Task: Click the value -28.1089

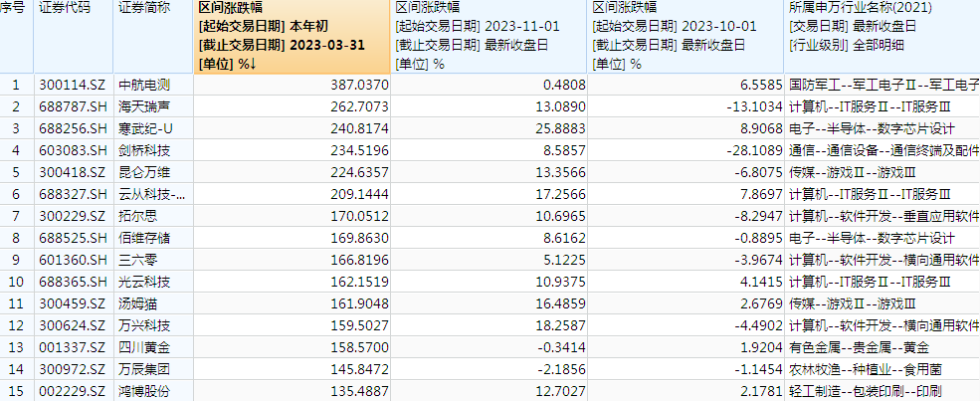Action: (754, 150)
